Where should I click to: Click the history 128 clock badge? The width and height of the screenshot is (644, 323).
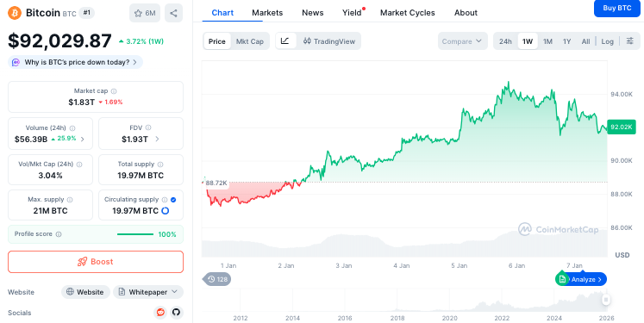tap(217, 279)
